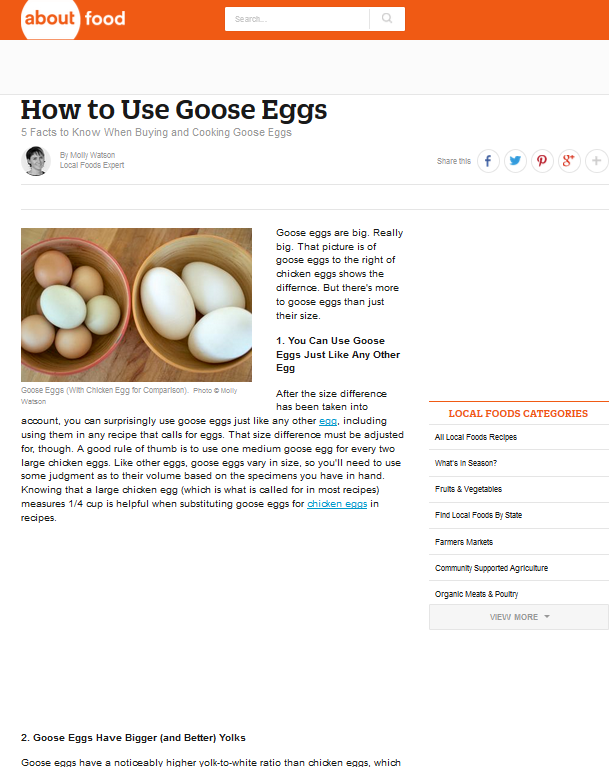Screen dimensions: 609x767
Task: Click Molly Watson author photo
Action: pos(36,160)
